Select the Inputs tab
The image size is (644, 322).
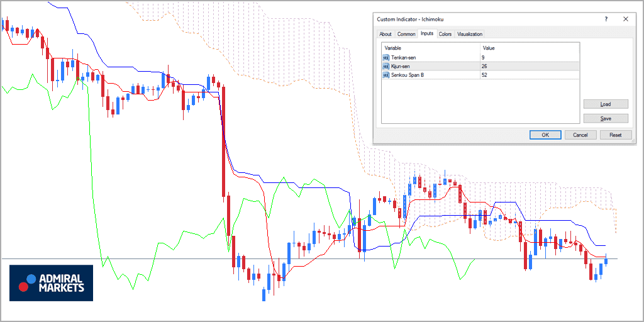coord(427,34)
